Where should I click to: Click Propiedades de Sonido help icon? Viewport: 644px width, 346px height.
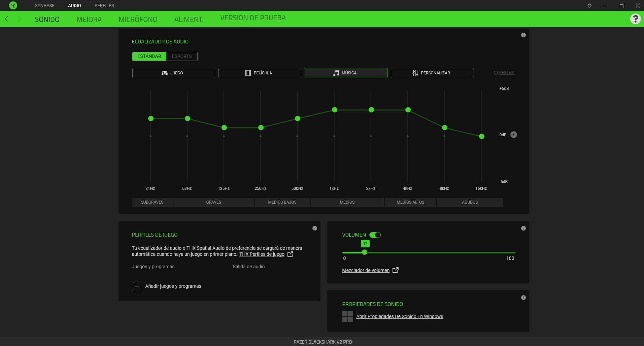523,298
